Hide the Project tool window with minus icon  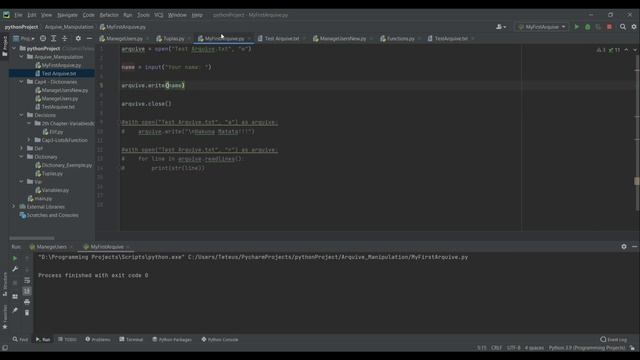tap(89, 38)
